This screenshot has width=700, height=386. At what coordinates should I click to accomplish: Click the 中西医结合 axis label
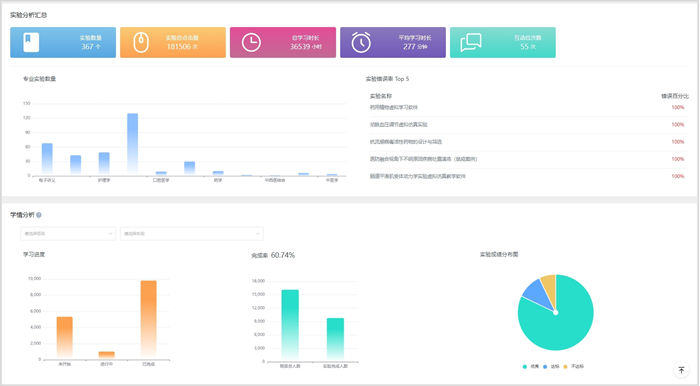coord(275,180)
